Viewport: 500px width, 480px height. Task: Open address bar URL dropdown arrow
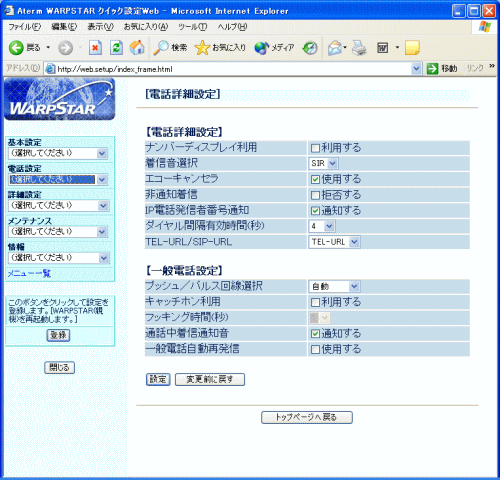(x=416, y=69)
